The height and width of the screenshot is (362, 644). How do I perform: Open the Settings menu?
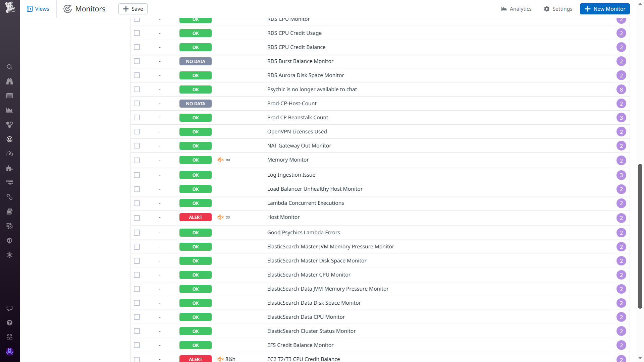tap(558, 9)
